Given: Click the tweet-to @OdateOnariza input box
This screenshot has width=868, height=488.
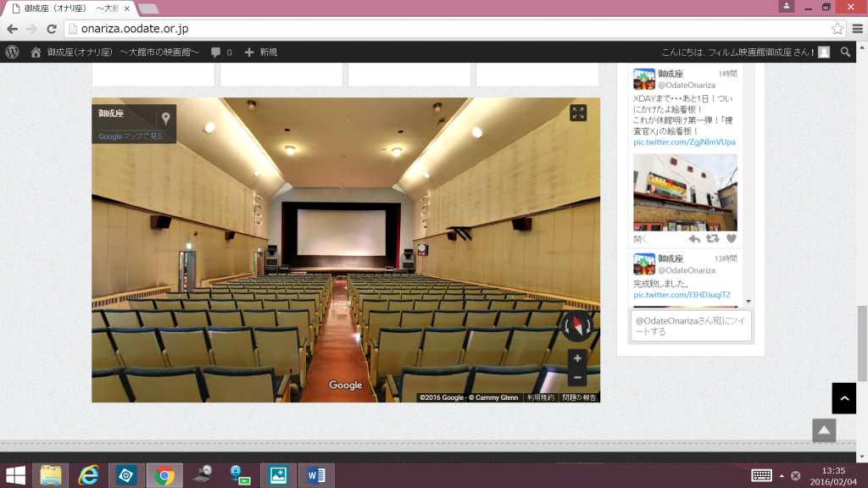Looking at the screenshot, I should tap(691, 326).
